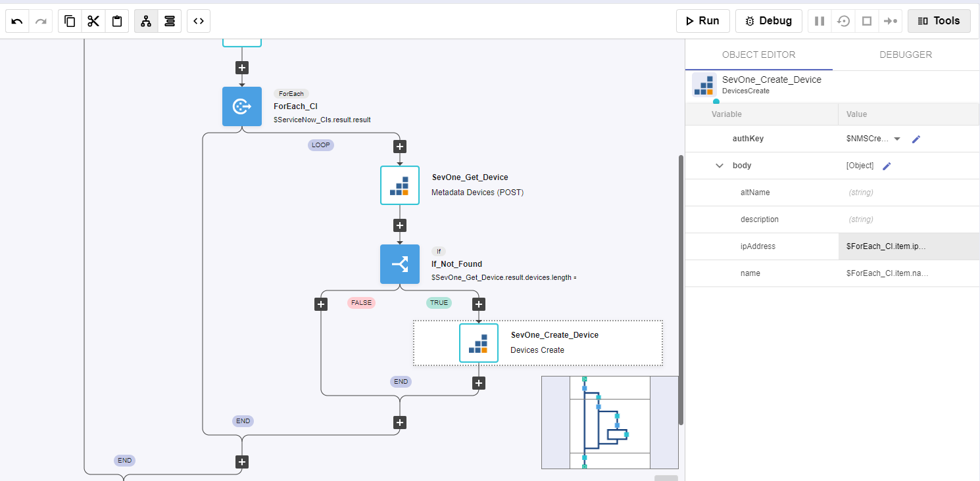Click the cut scissors icon
Viewport: 980px width, 481px height.
click(93, 21)
